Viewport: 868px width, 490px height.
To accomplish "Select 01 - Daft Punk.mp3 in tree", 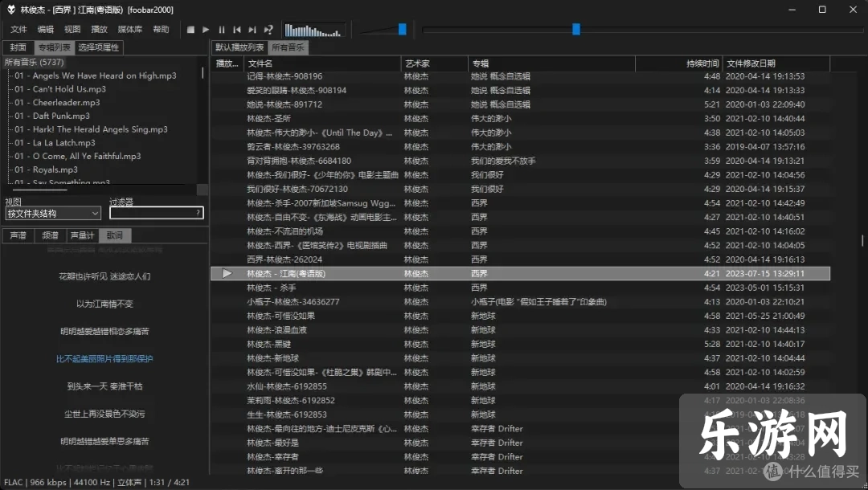I will [52, 116].
